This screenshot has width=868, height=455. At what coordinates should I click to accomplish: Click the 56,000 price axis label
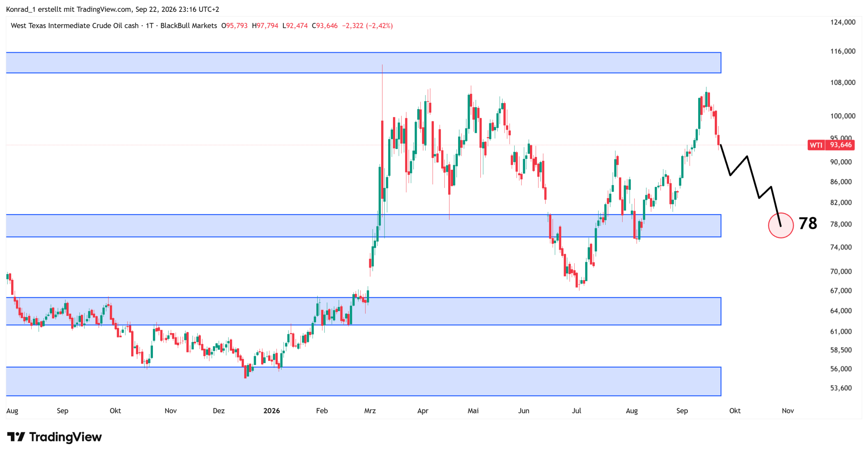[x=841, y=369]
